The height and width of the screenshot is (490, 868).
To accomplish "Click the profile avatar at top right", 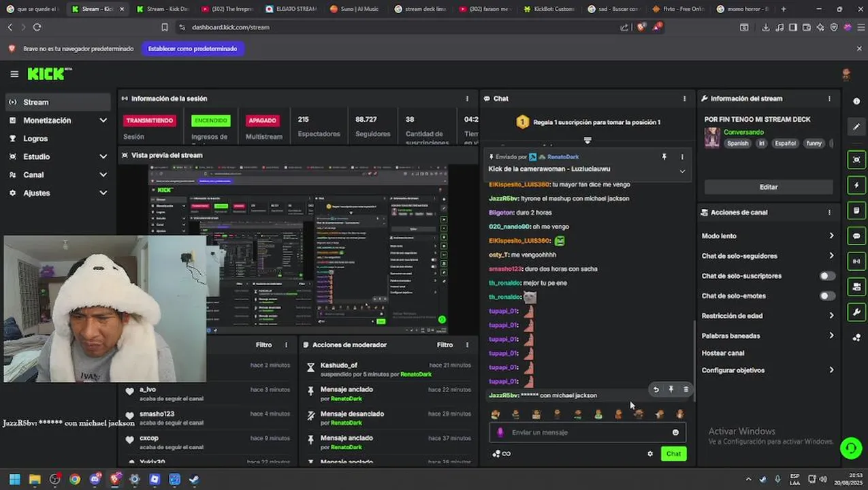I will 846,74.
